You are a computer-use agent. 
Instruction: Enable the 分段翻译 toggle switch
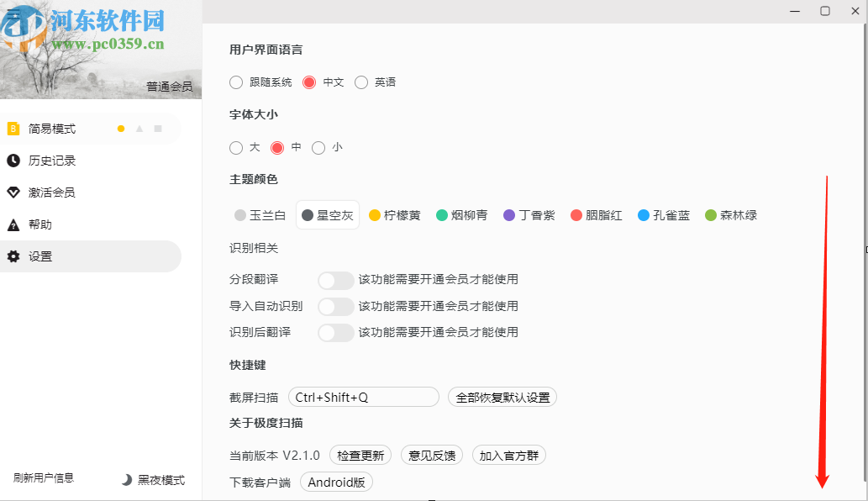pyautogui.click(x=335, y=280)
